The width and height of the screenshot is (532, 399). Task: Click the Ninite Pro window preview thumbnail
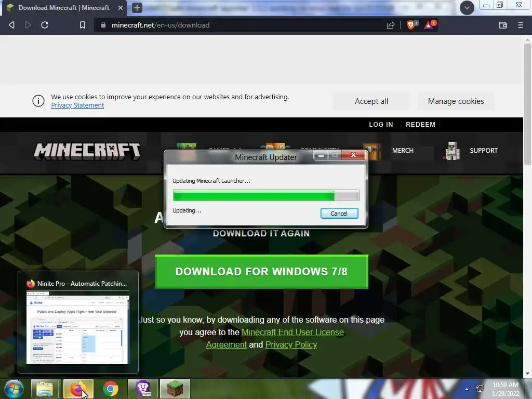(x=78, y=327)
